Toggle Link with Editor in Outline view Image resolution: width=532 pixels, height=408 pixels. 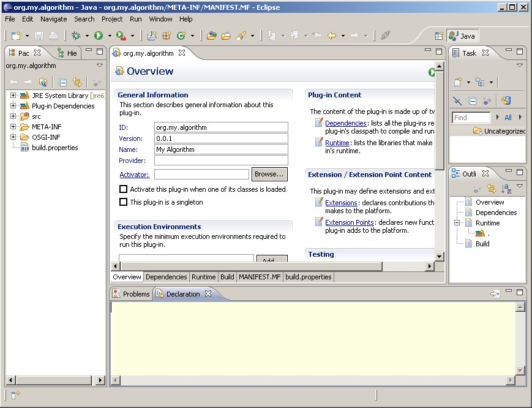491,189
